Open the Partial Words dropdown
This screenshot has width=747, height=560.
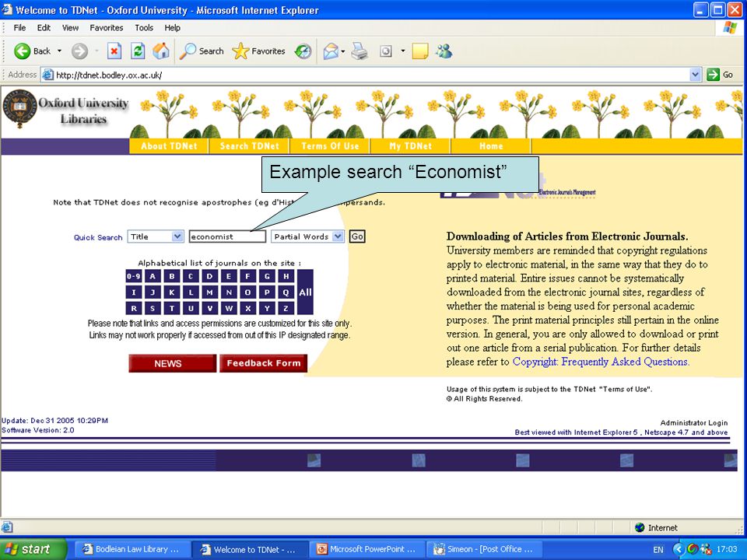(x=338, y=236)
